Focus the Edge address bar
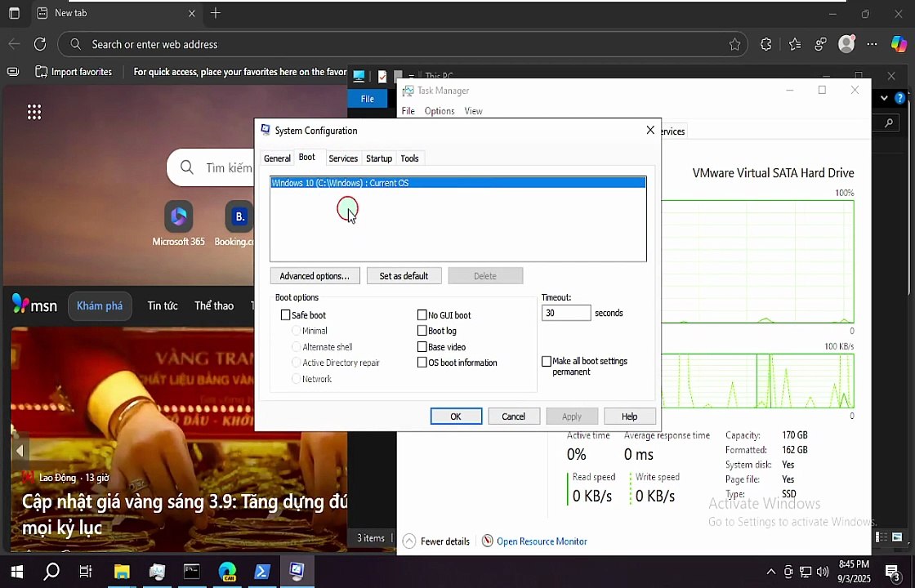 tap(403, 44)
